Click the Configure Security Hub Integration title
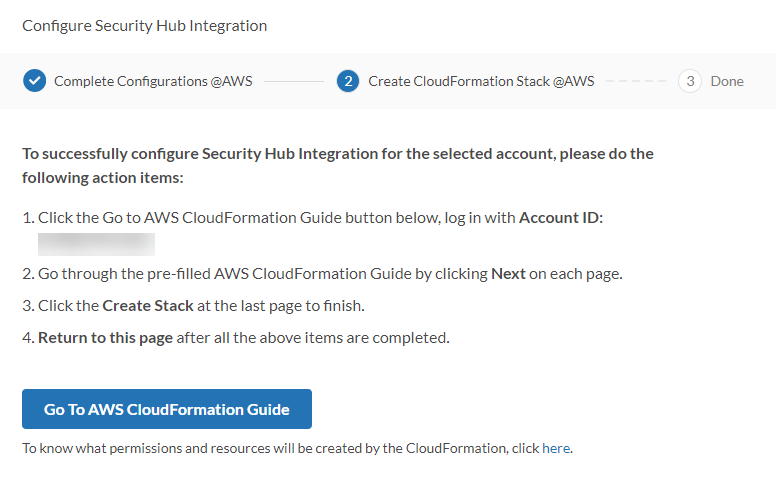The height and width of the screenshot is (491, 776). (x=144, y=25)
